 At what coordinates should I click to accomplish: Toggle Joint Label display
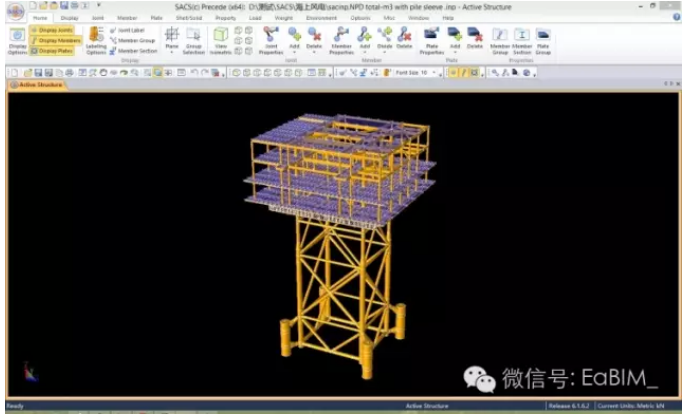[x=127, y=30]
